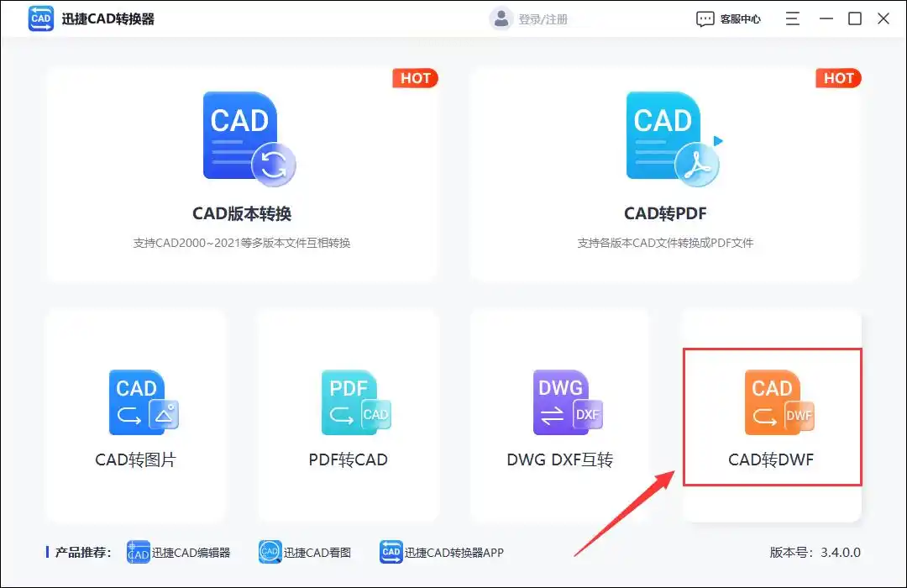Screen dimensions: 907x588
Task: Maximize the converter window
Action: [x=854, y=18]
